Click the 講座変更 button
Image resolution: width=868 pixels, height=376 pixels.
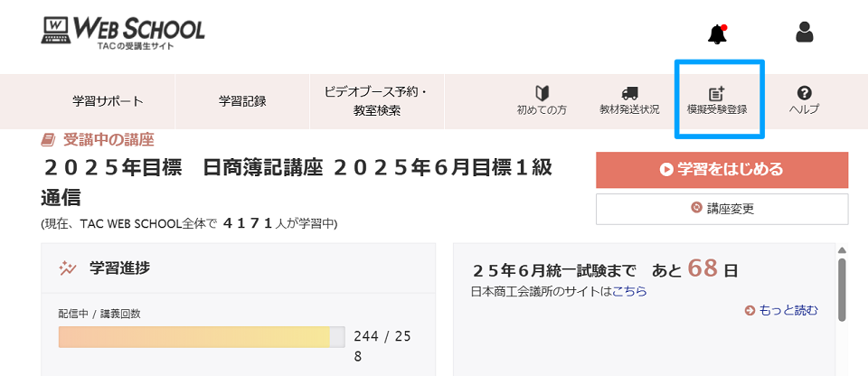[x=722, y=209]
